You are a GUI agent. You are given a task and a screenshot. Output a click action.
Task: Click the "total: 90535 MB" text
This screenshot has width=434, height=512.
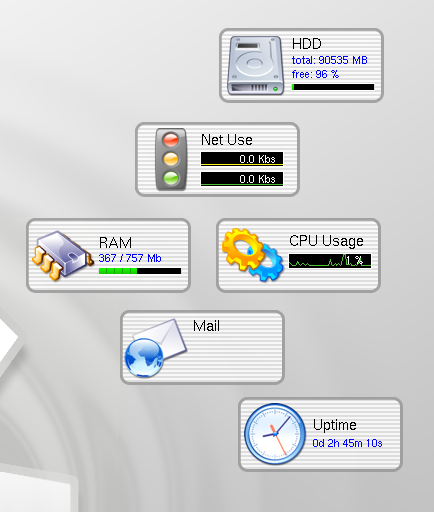click(330, 60)
